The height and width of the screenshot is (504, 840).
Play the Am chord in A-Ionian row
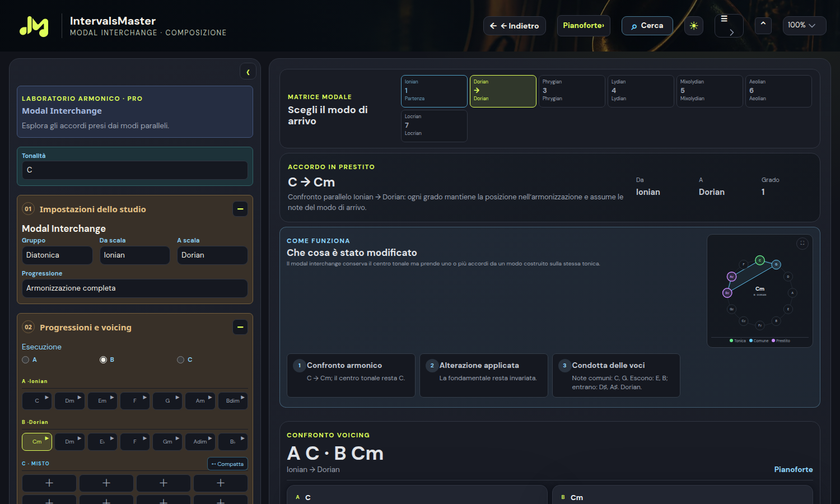click(200, 400)
